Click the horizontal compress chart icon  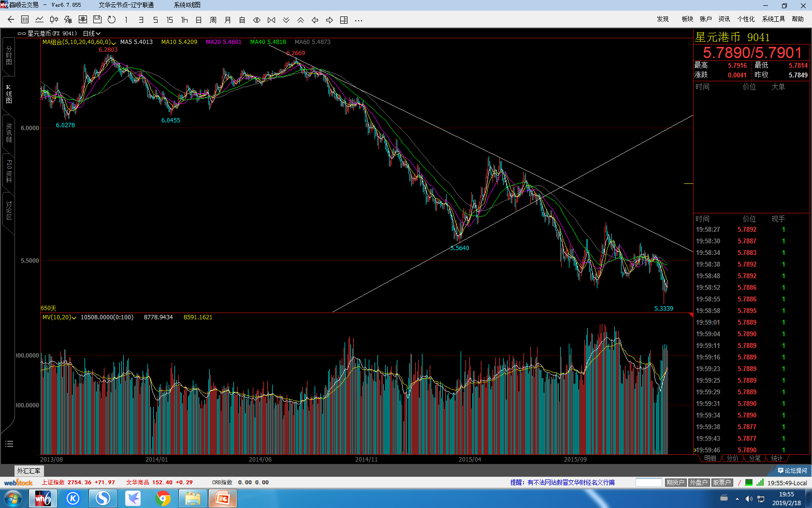(x=271, y=20)
